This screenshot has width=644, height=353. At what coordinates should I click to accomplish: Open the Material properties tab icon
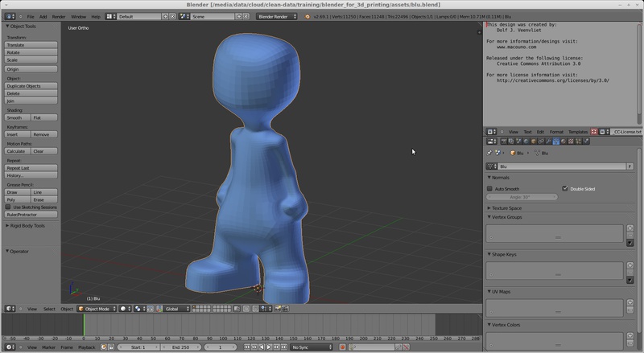pyautogui.click(x=564, y=142)
